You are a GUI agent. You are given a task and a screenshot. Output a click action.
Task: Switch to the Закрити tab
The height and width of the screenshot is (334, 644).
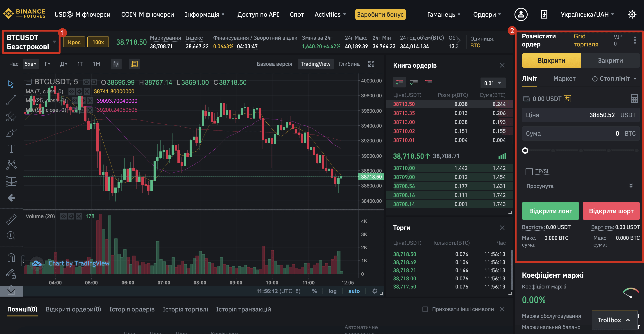(610, 61)
